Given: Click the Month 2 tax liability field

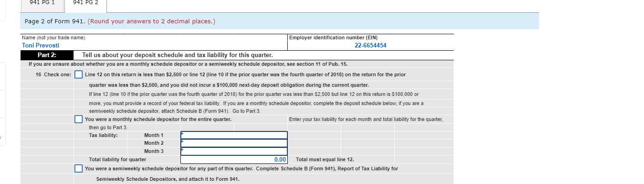Looking at the screenshot, I should [234, 143].
